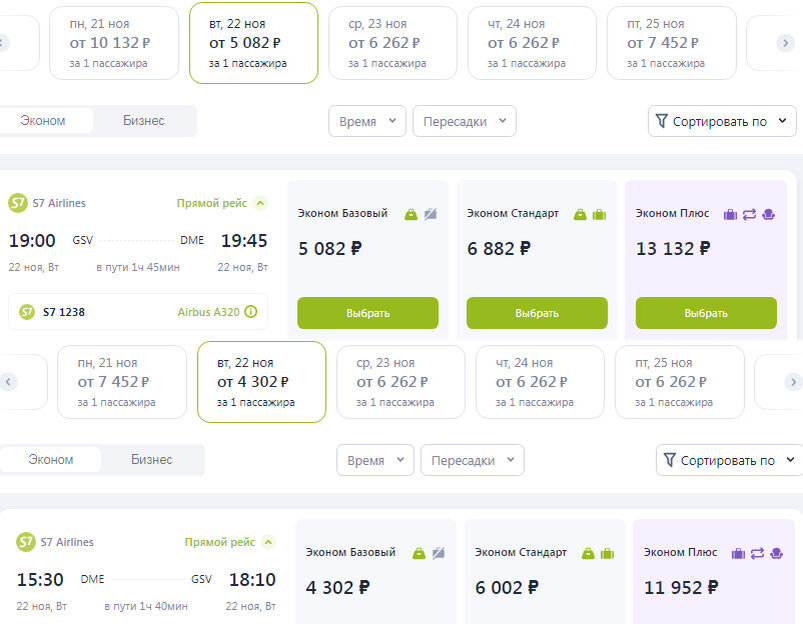The image size is (803, 624).
Task: Click the green suitcase icon on the outbound Эконом Стандарт fare
Action: pos(599,214)
